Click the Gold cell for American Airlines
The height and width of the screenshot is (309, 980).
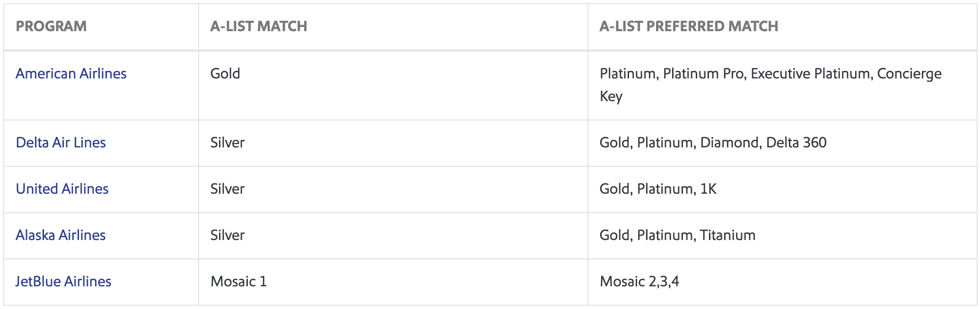tap(225, 74)
